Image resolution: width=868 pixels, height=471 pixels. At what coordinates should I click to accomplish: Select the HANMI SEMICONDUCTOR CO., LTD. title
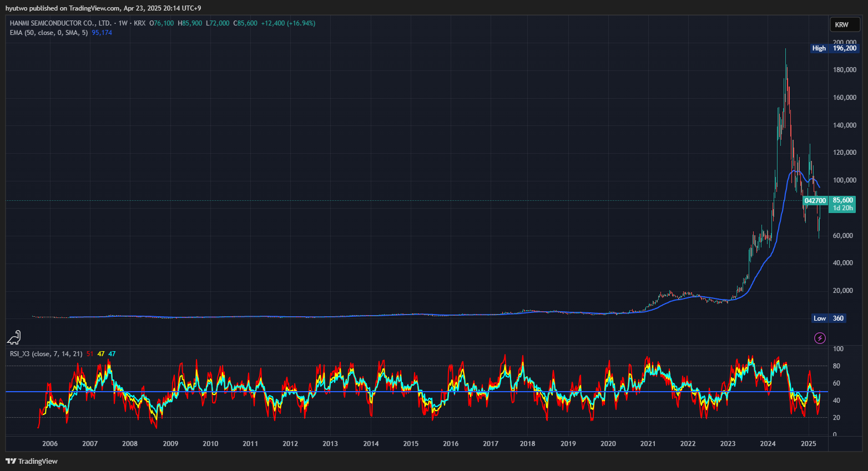point(60,23)
